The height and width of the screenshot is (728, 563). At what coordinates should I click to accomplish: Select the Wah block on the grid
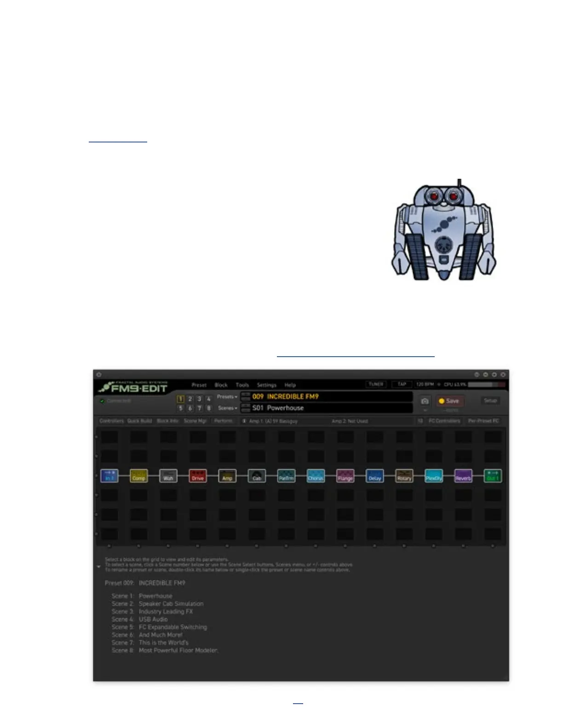tap(168, 476)
